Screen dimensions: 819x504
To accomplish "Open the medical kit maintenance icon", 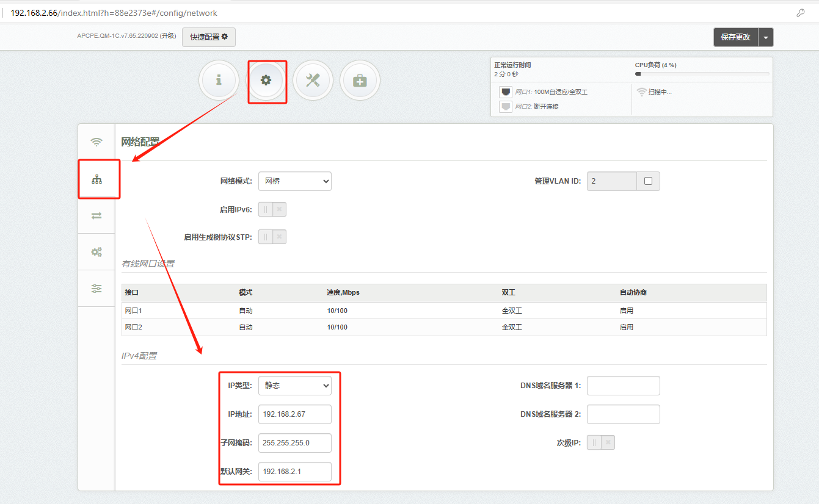I will click(x=360, y=81).
